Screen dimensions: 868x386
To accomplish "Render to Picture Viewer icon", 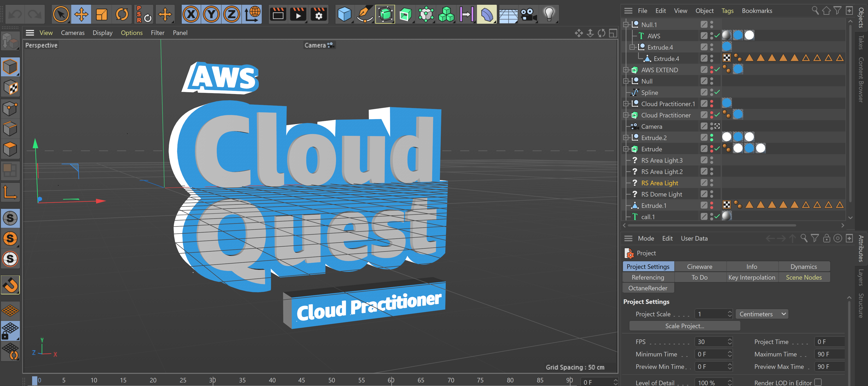I will [298, 14].
